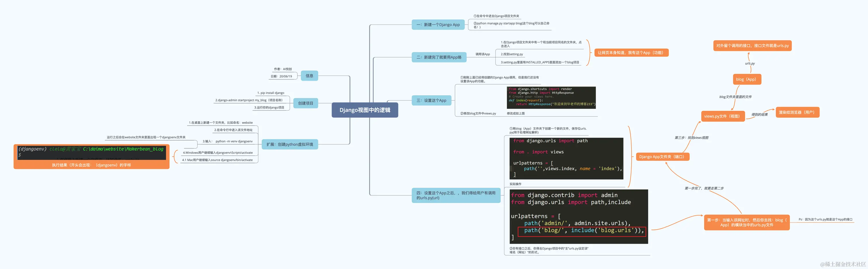
Task: Click the item "3.运行你的django项目"
Action: 269,108
